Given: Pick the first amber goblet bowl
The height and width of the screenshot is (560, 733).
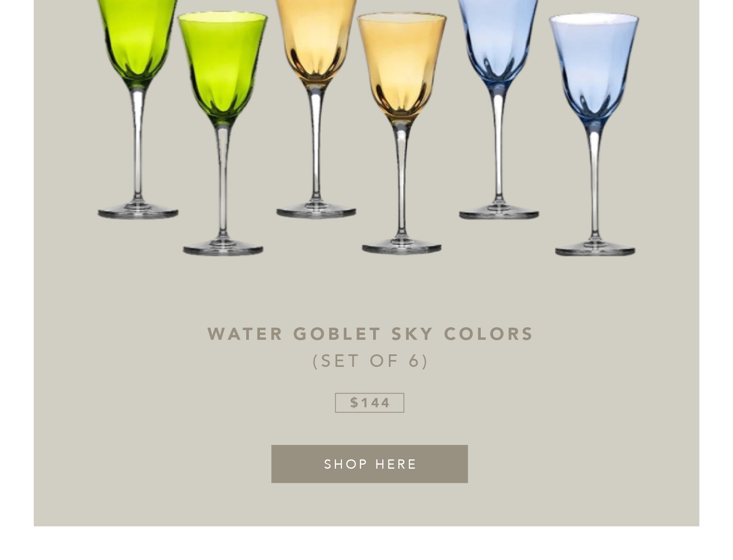Looking at the screenshot, I should pyautogui.click(x=316, y=40).
